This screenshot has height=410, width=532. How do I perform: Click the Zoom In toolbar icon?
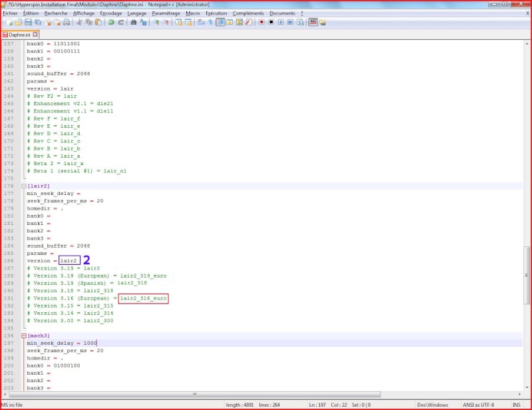click(x=156, y=23)
